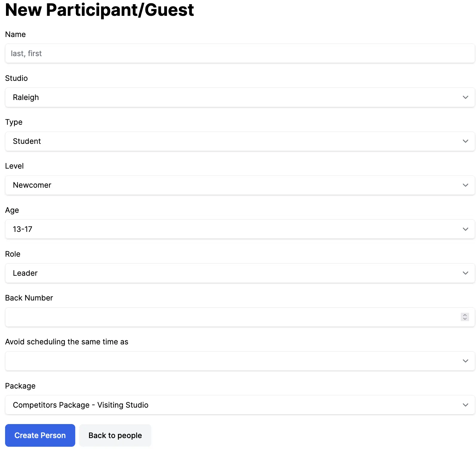Screen dimensions: 476x453
Task: Click the Name input field
Action: [x=239, y=53]
